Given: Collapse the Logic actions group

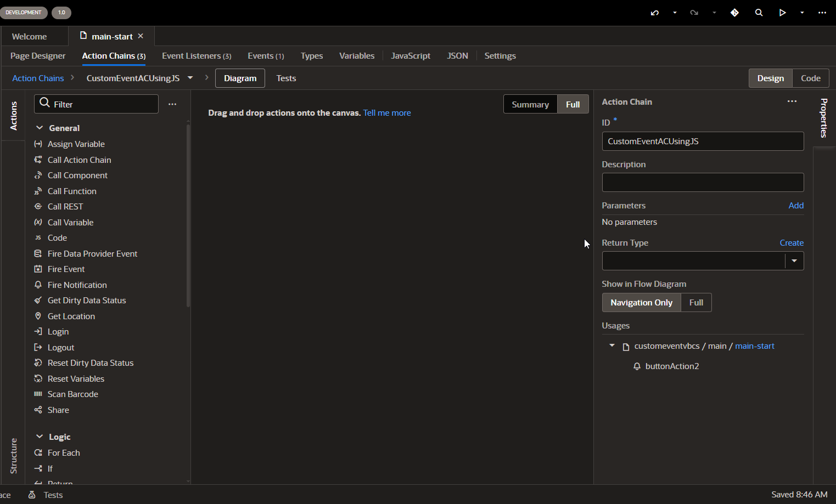Looking at the screenshot, I should (40, 437).
